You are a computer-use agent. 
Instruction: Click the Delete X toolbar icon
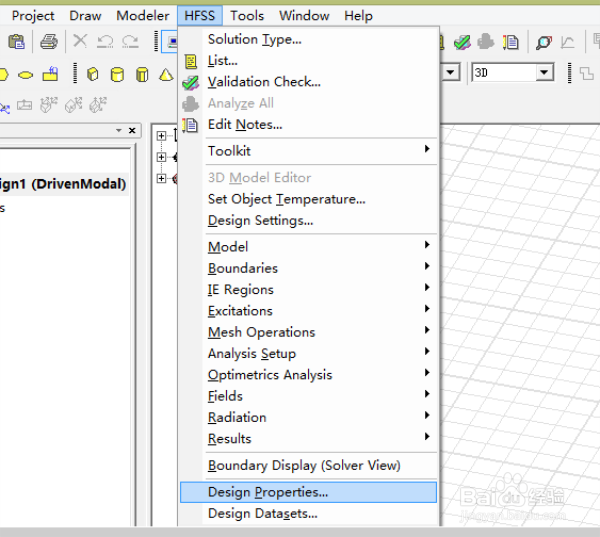click(x=80, y=41)
